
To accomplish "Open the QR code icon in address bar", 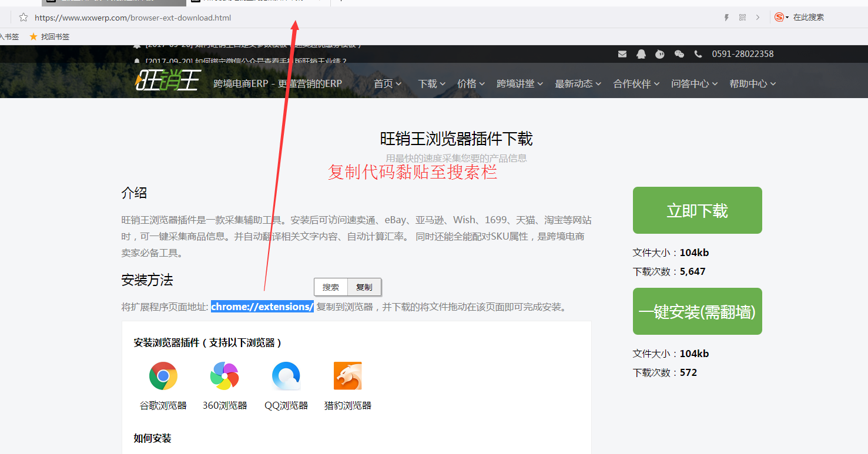I will [x=742, y=18].
